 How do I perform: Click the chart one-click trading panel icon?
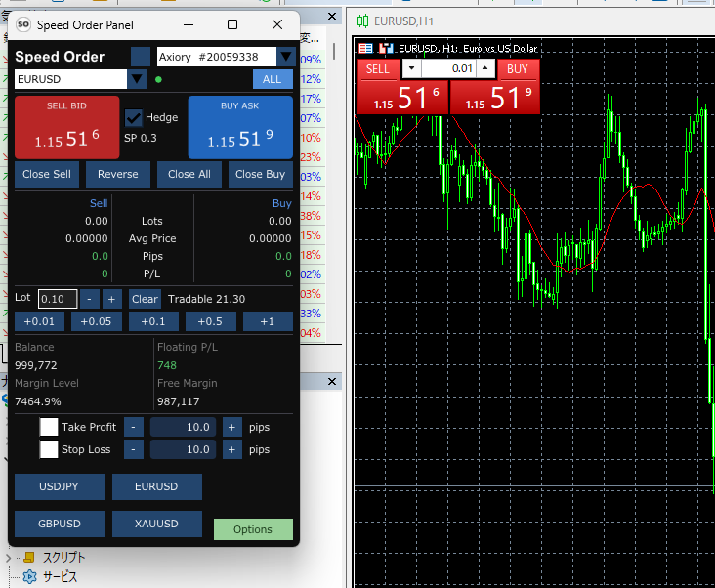click(x=365, y=48)
